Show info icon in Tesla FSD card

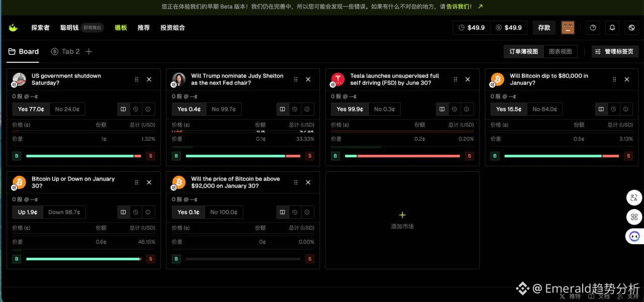pyautogui.click(x=466, y=109)
